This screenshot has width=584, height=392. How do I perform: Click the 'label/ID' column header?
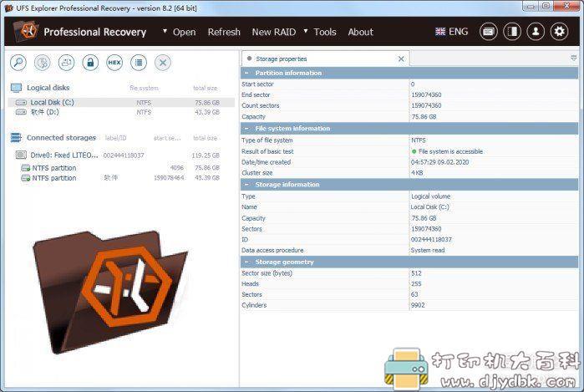tap(115, 138)
